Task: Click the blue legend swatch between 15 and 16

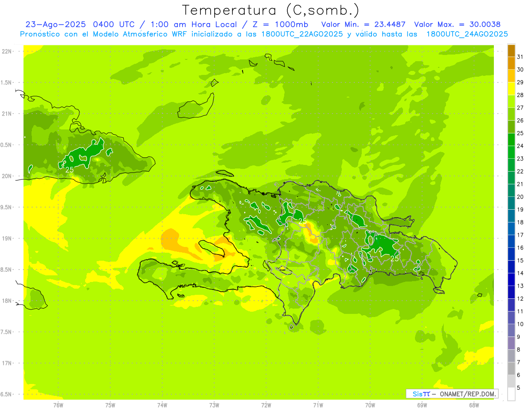Action: 511,254
